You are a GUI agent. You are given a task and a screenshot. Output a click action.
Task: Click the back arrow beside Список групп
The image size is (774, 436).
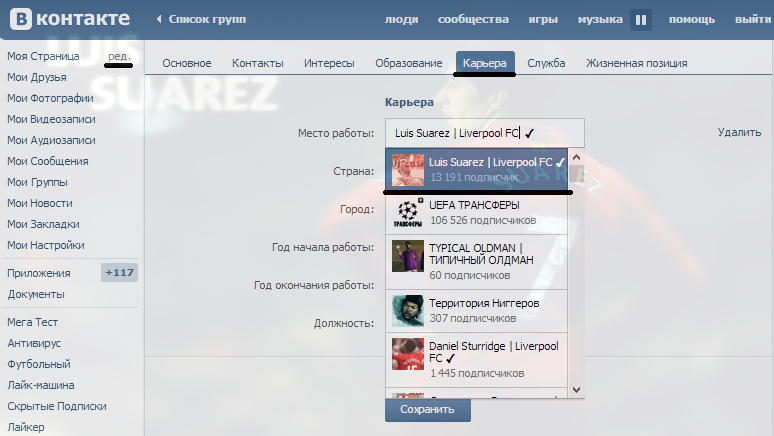click(158, 19)
